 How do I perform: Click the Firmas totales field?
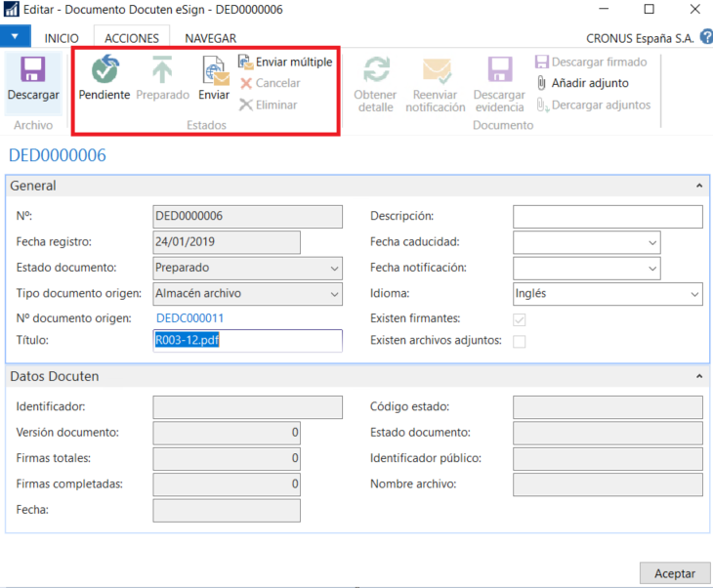pyautogui.click(x=227, y=459)
